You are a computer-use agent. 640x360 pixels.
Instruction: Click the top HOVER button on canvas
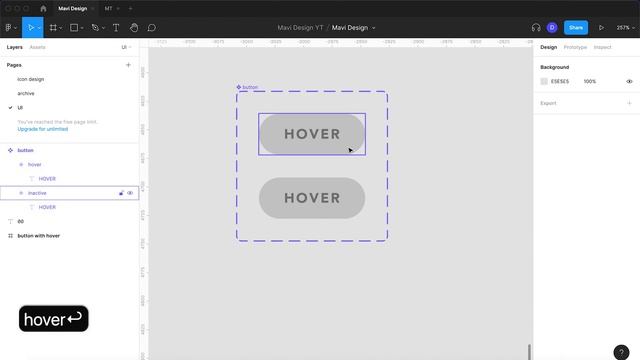click(312, 134)
